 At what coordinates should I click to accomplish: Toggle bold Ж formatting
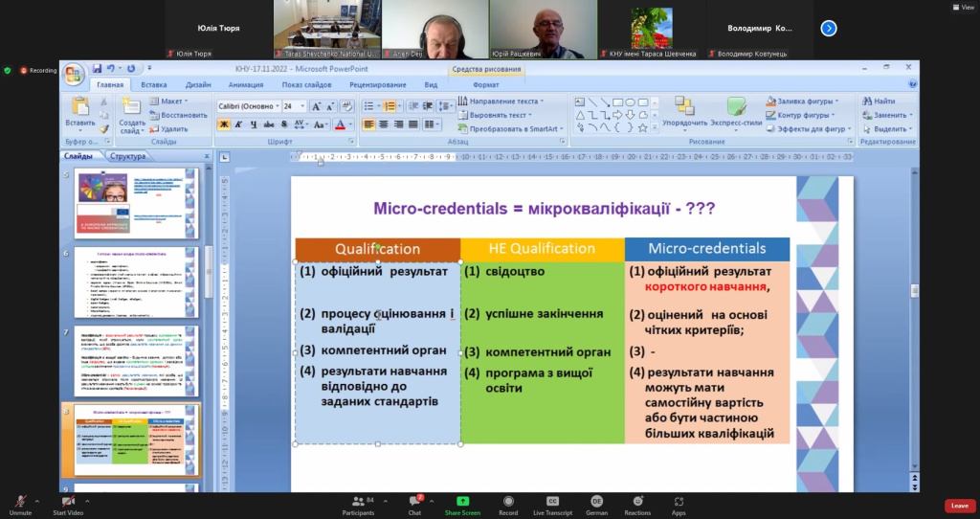(224, 124)
